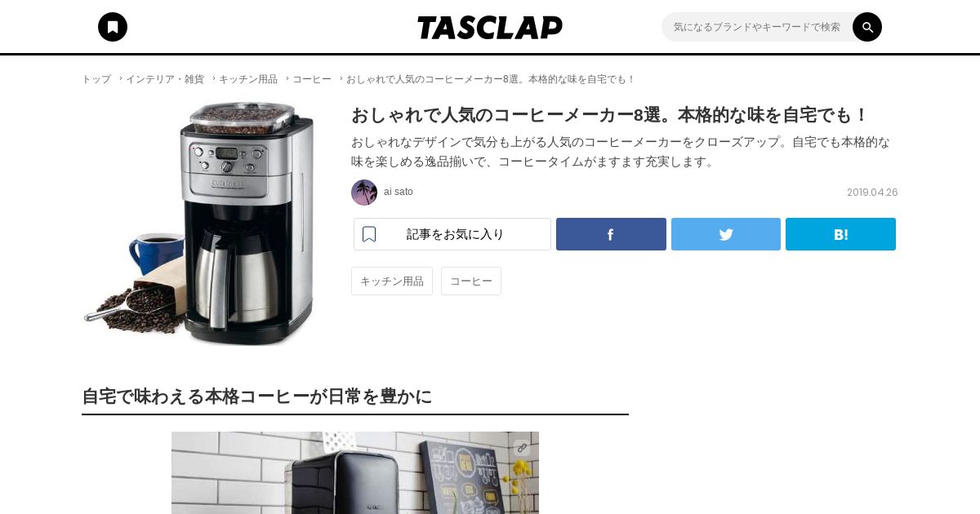Click the article title heading
Image resolution: width=980 pixels, height=514 pixels.
(x=610, y=115)
